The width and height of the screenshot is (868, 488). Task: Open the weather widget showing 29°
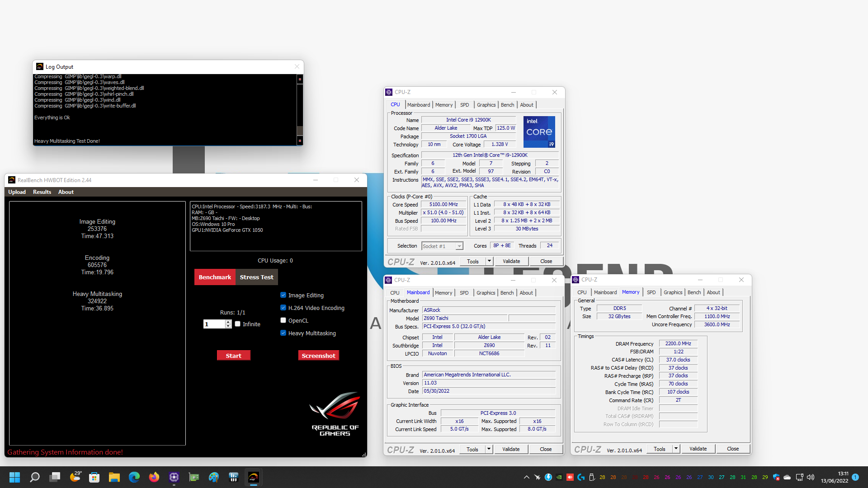[75, 477]
